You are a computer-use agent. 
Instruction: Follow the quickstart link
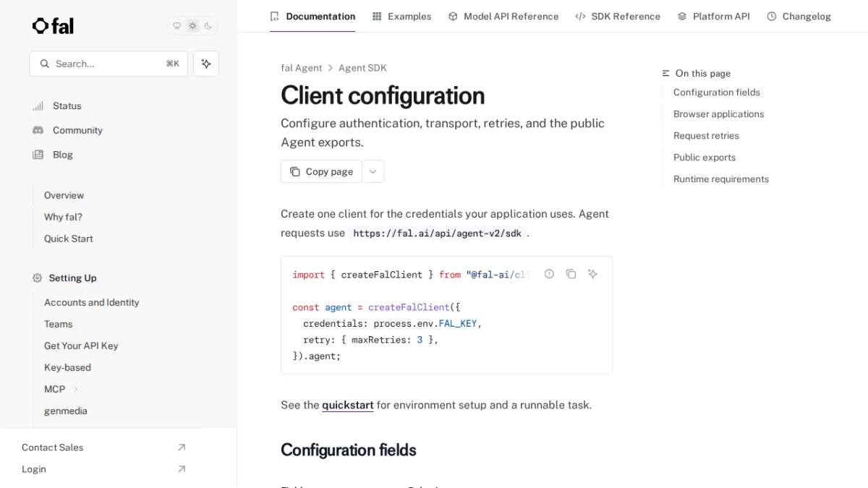348,405
